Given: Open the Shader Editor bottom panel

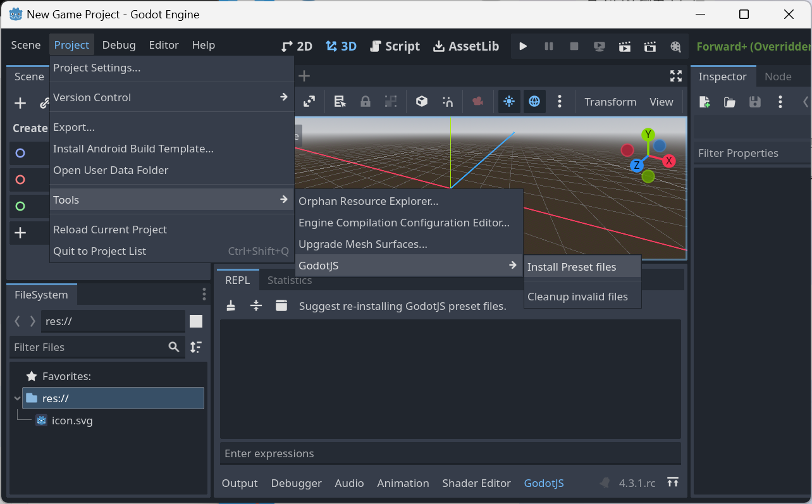Looking at the screenshot, I should (x=476, y=483).
